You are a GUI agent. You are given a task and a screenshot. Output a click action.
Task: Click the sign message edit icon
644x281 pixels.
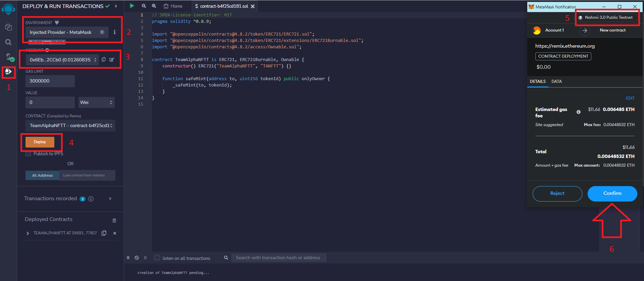tap(112, 60)
